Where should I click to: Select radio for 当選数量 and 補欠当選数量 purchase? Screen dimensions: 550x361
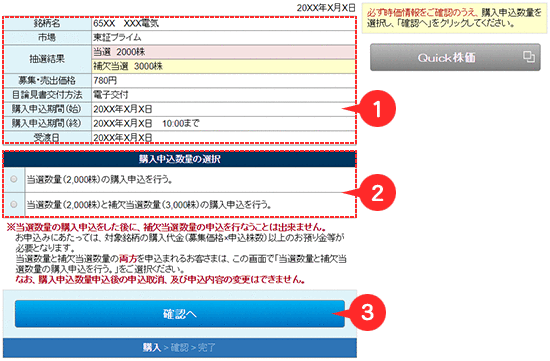coord(14,204)
